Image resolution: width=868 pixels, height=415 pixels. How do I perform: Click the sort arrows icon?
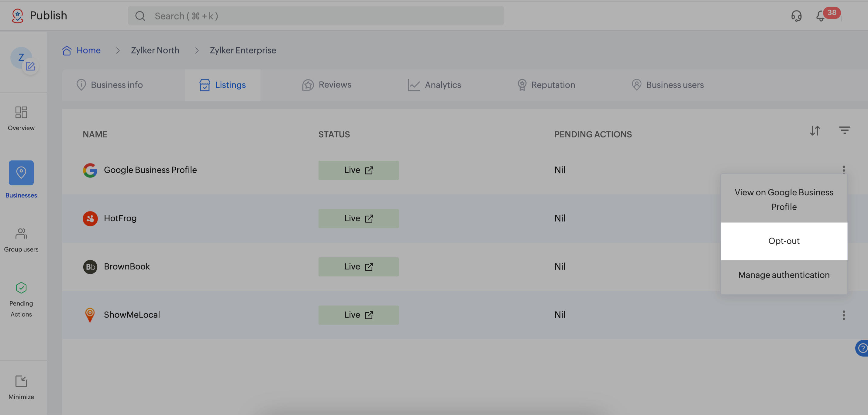(x=815, y=131)
